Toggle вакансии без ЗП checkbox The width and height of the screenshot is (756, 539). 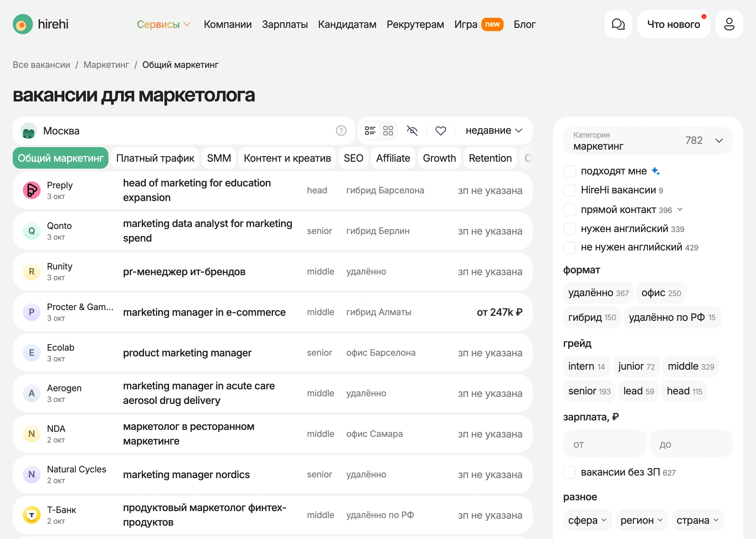tap(570, 472)
